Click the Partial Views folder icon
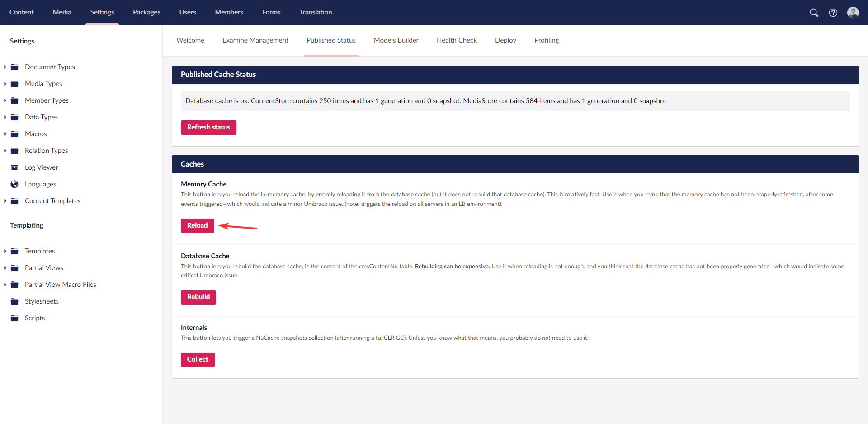This screenshot has height=424, width=868. click(x=14, y=268)
